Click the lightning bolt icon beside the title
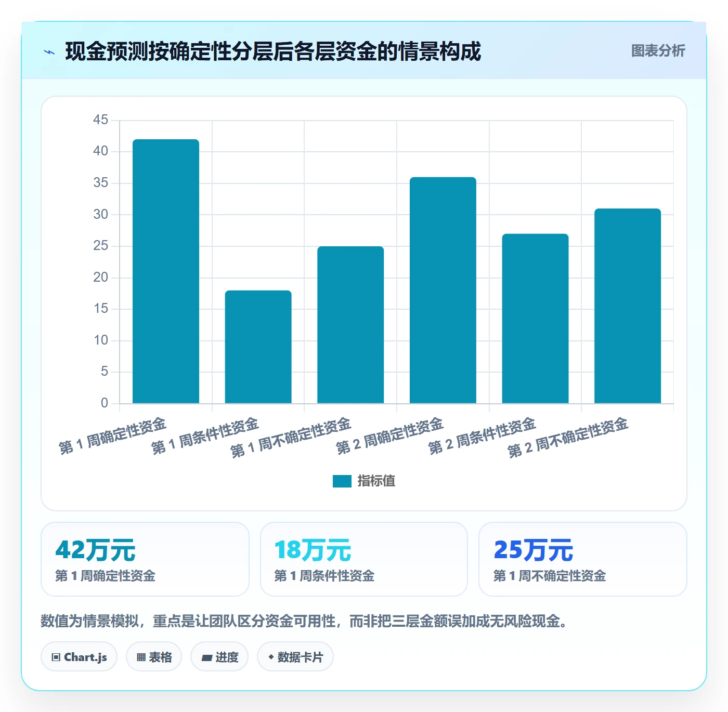728x712 pixels. tap(49, 52)
